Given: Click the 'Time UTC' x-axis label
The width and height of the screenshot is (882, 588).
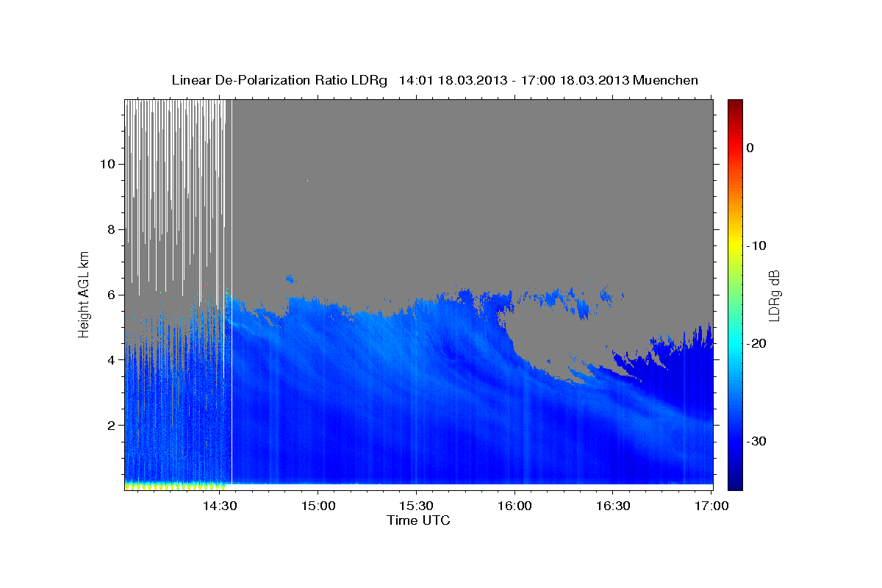Looking at the screenshot, I should point(418,520).
